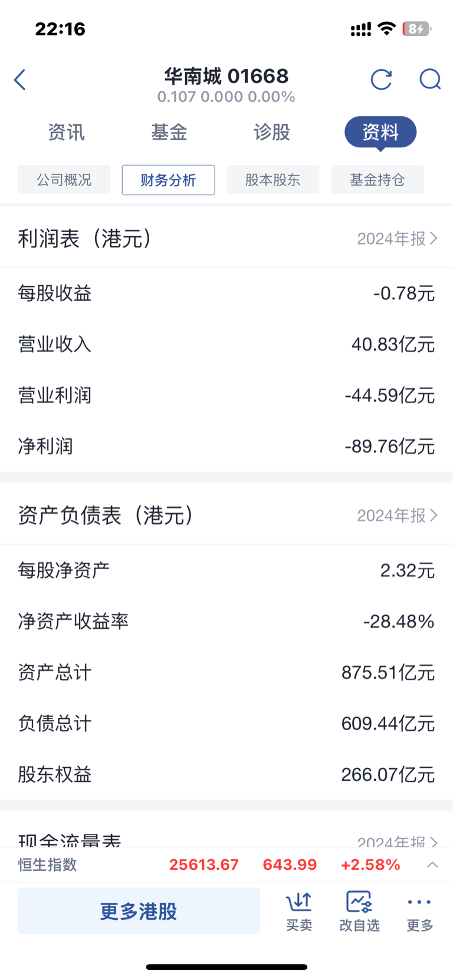Open 现金流量表 2024年报 period selector
Image resolution: width=453 pixels, height=980 pixels.
(x=398, y=840)
